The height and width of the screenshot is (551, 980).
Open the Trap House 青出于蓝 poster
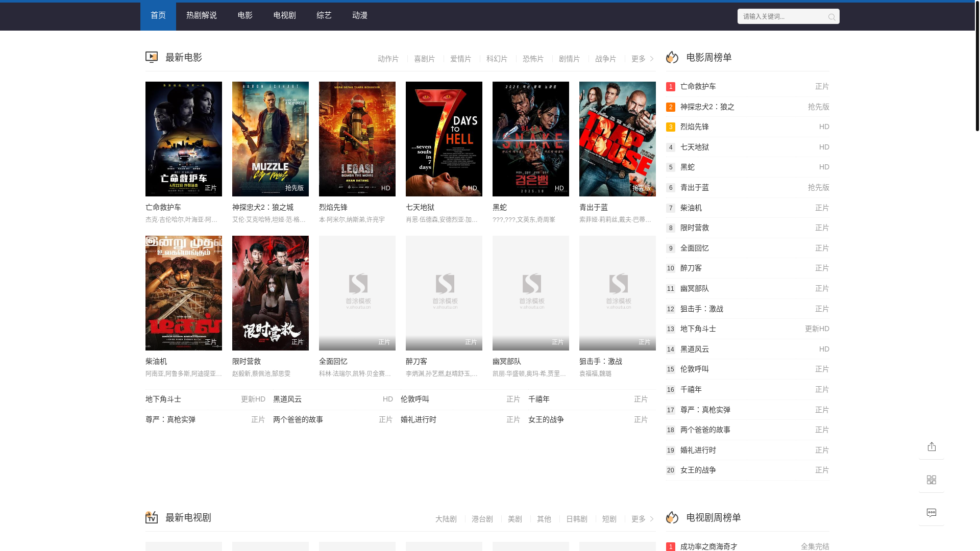[618, 139]
